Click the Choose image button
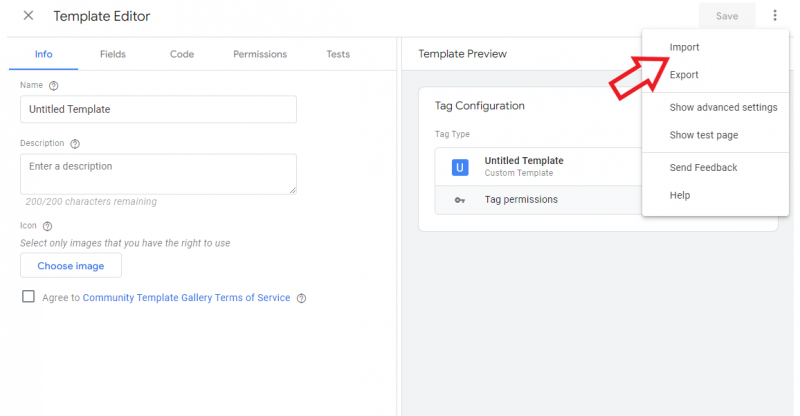Screen dimensions: 800x416 pos(71,266)
